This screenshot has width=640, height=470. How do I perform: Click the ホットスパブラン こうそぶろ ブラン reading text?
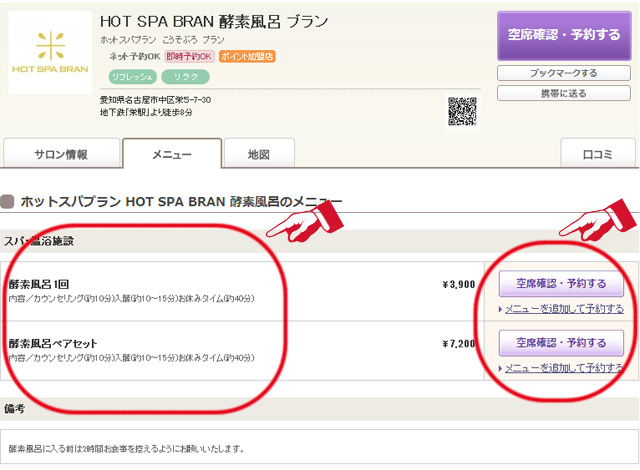162,40
